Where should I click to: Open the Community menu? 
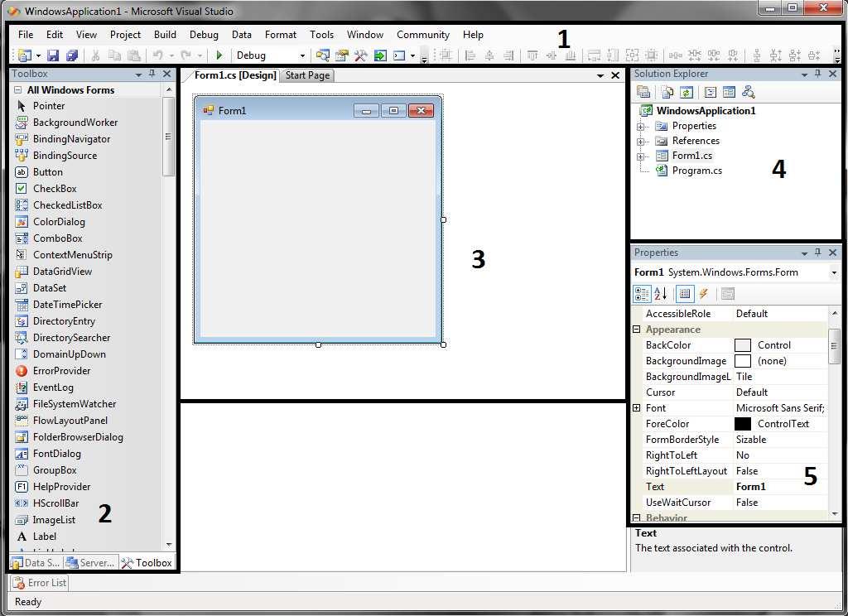[x=423, y=35]
